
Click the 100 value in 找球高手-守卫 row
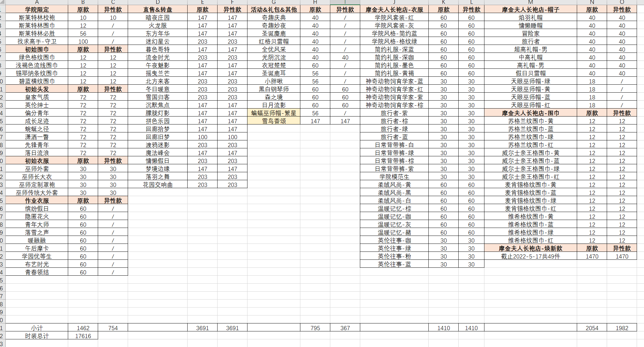pos(83,41)
